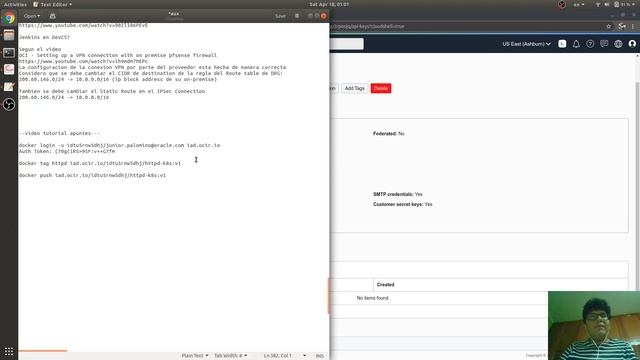Viewport: 640px width, 360px height.
Task: Click the Add Tags button
Action: 354,88
